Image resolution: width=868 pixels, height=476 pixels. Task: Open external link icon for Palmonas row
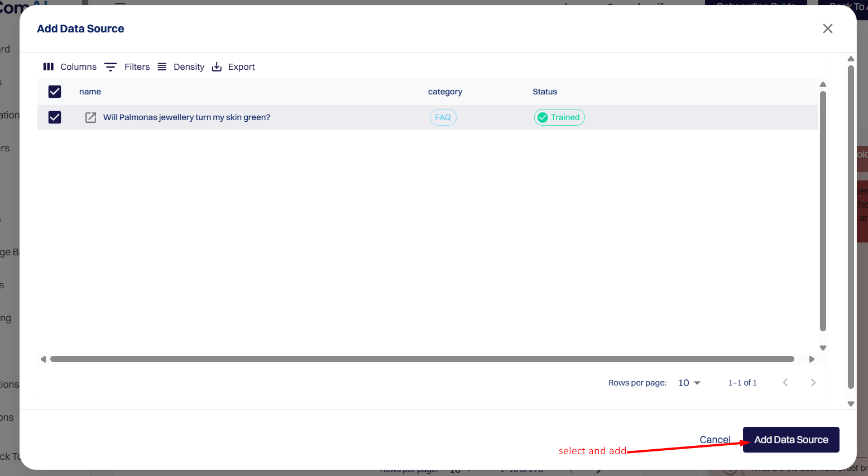point(90,117)
